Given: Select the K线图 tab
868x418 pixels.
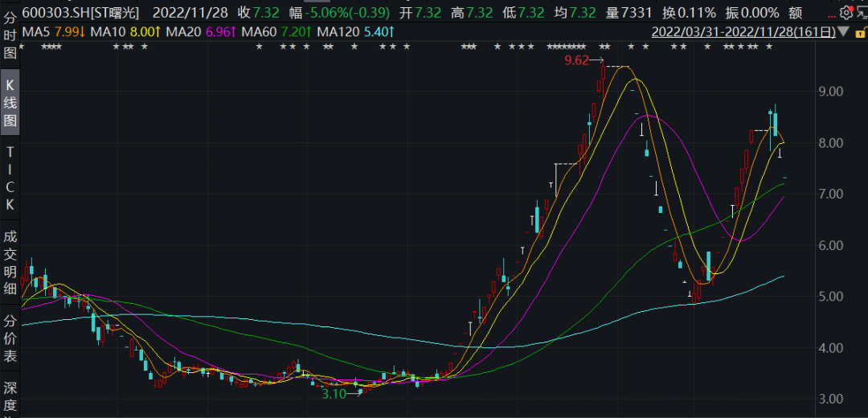Looking at the screenshot, I should 10,102.
